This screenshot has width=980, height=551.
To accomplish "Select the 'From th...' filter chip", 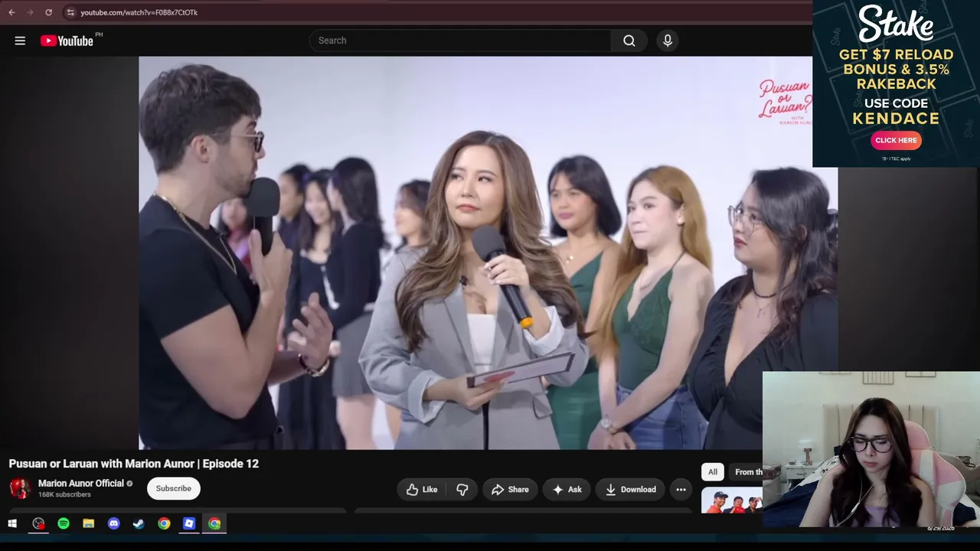I will [x=746, y=472].
